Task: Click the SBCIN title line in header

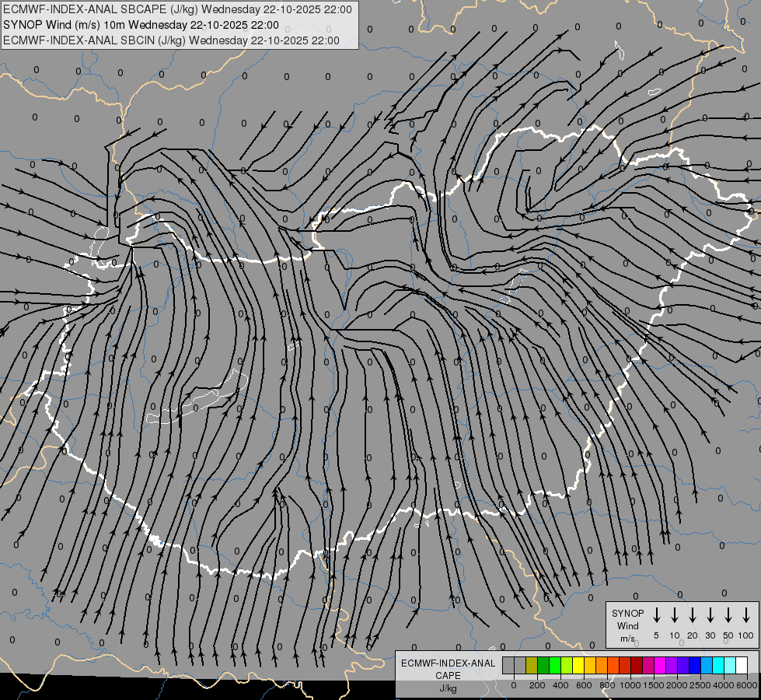Action: (171, 40)
